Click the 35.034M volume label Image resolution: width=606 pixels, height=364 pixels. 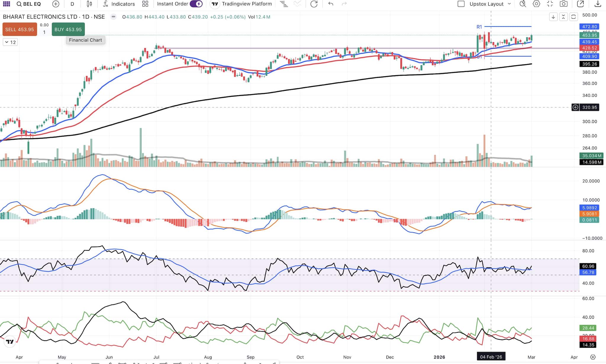click(x=592, y=156)
